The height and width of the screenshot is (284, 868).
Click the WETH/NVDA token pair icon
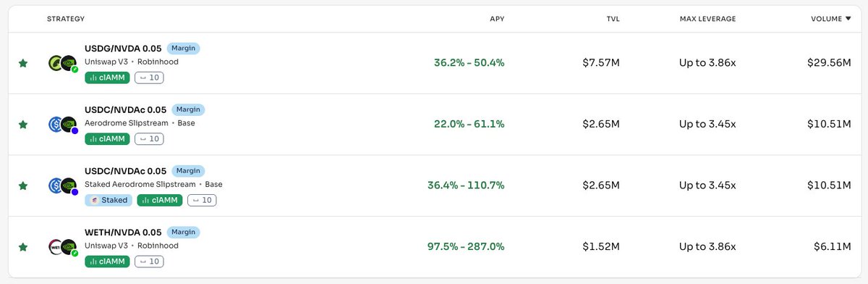click(63, 247)
